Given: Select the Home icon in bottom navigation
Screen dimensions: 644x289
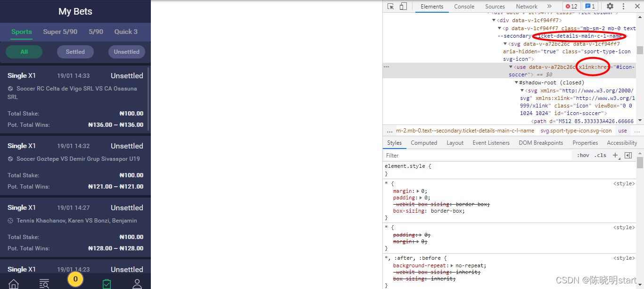Looking at the screenshot, I should pos(13,283).
